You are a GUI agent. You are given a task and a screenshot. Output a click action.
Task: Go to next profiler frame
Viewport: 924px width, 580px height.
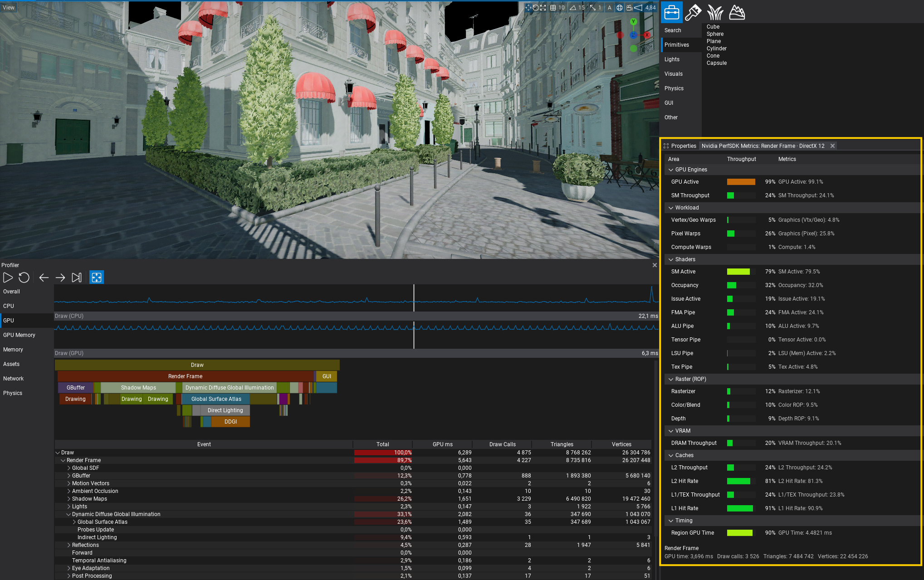pyautogui.click(x=60, y=278)
